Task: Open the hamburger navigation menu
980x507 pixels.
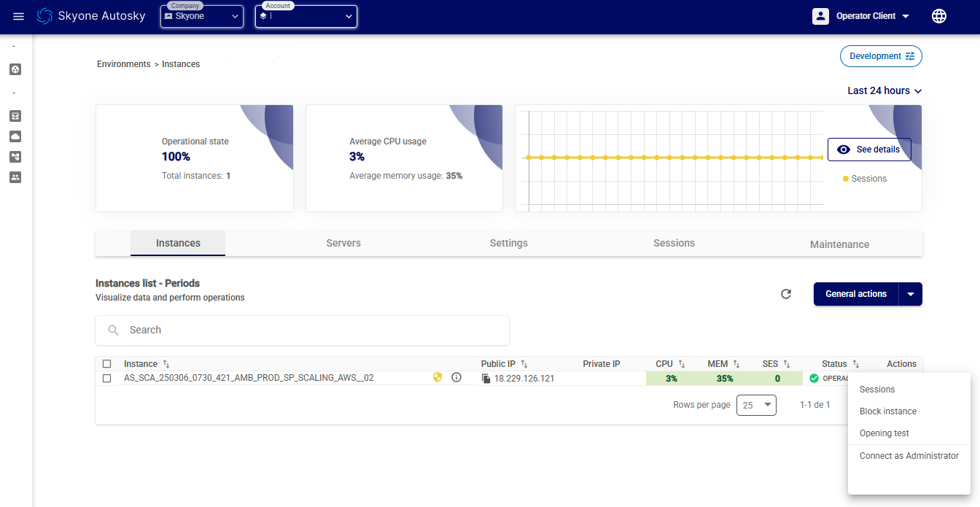Action: click(18, 16)
